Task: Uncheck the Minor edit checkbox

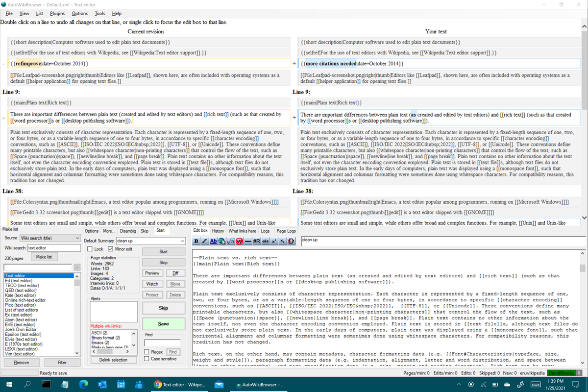Action: 109,249
